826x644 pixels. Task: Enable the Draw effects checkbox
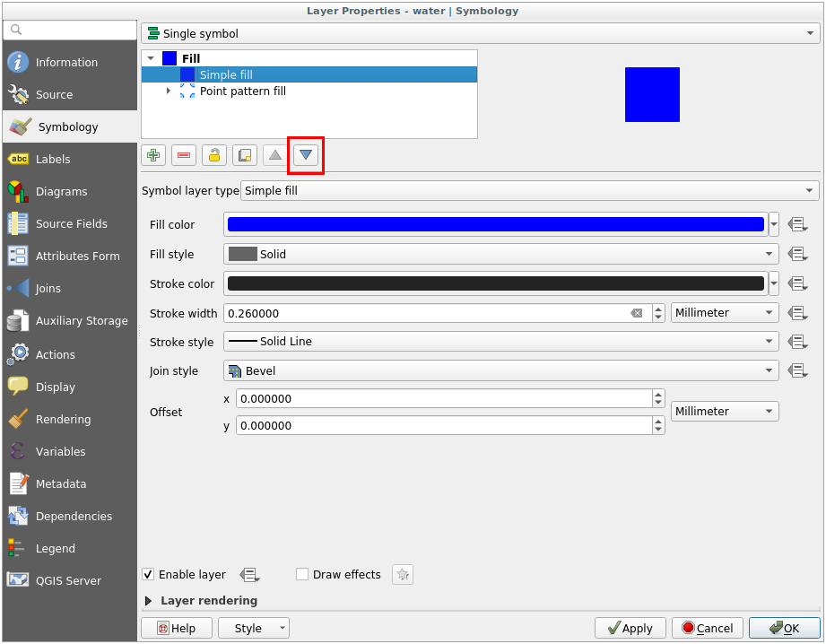[x=302, y=574]
